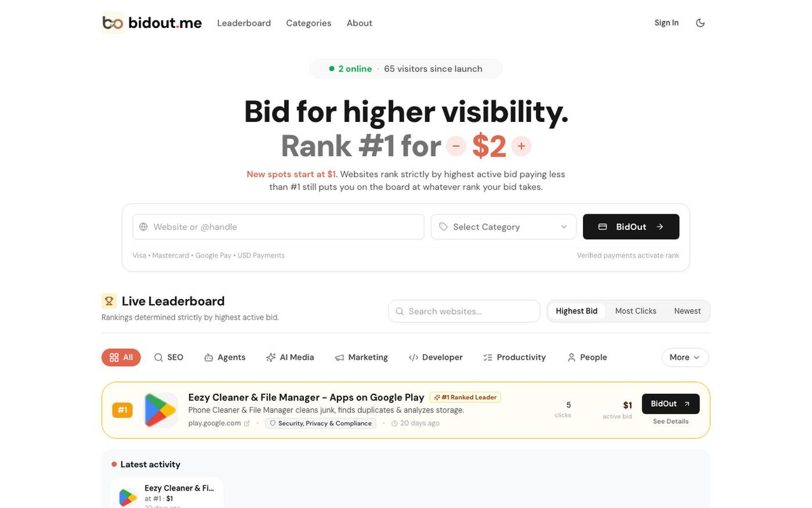Viewport: 812px width, 508px height.
Task: Select the AI Media category filter
Action: pos(290,357)
